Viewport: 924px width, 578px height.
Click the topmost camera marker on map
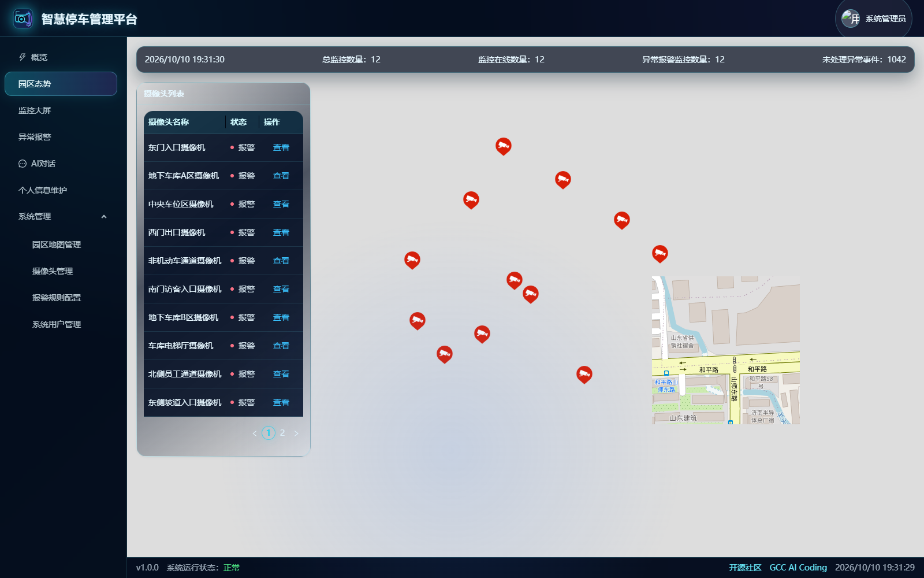[x=504, y=146]
